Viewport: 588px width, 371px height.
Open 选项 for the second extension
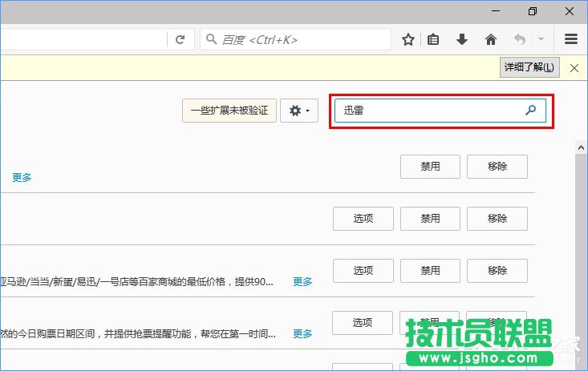coord(363,219)
